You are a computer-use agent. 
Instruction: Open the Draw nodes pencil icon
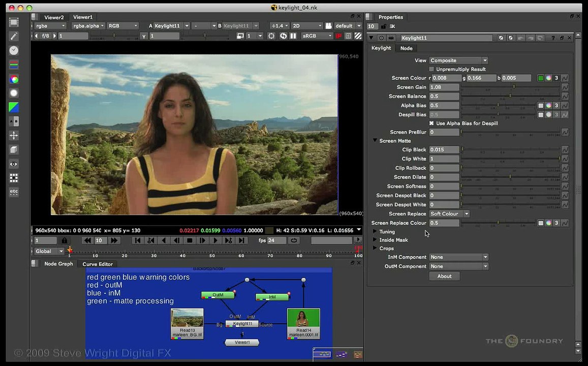point(14,37)
